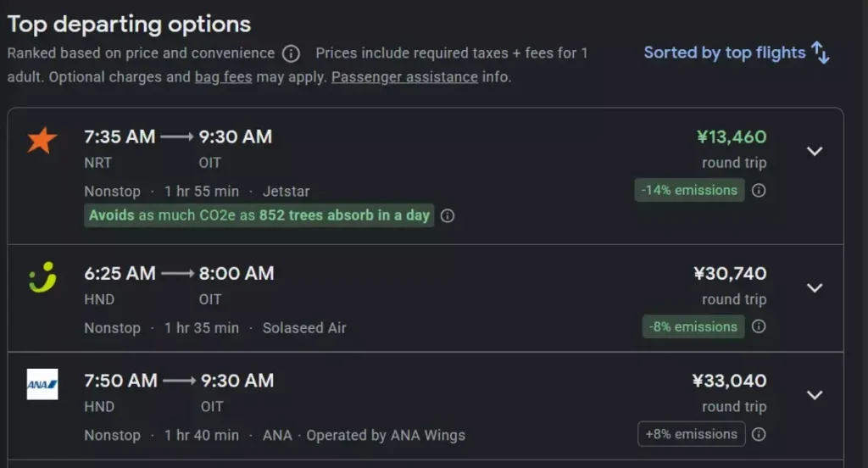This screenshot has height=468, width=868.
Task: Select the ¥13,460 Jetstar round trip price
Action: tap(731, 137)
